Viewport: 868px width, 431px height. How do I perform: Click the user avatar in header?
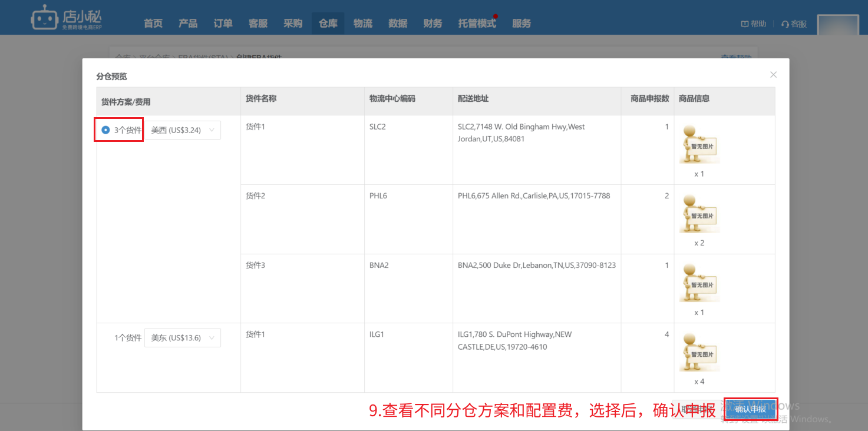[x=838, y=24]
